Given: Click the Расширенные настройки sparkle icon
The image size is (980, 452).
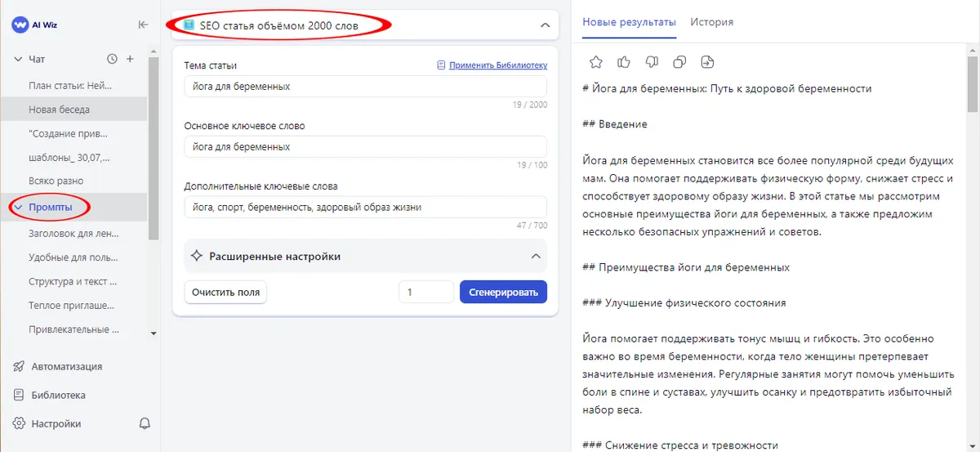Looking at the screenshot, I should pos(196,256).
